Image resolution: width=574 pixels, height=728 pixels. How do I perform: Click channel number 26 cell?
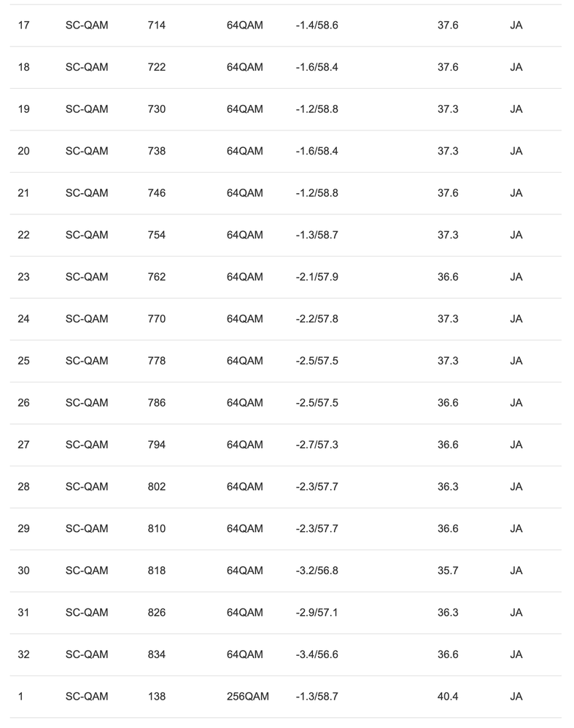tap(23, 403)
